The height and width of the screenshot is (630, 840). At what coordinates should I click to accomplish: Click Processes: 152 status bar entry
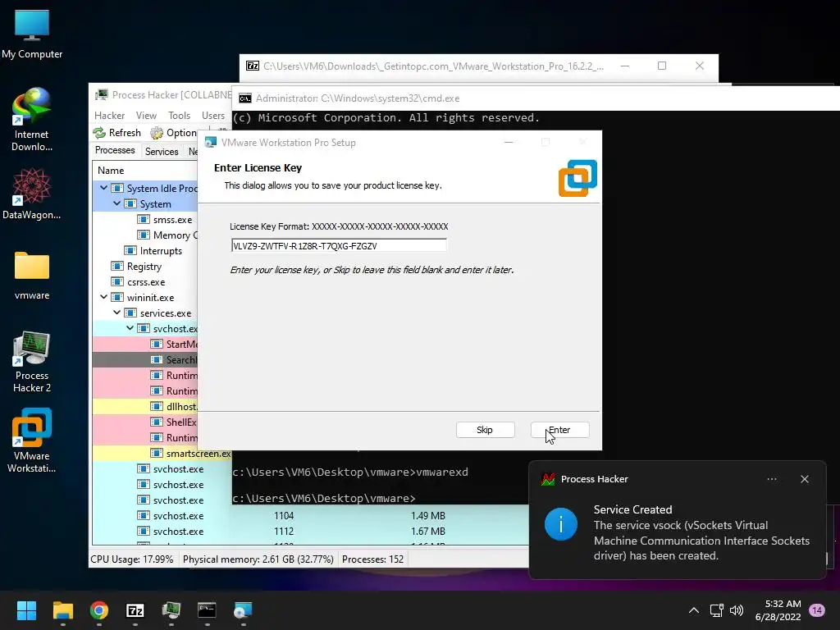point(373,559)
